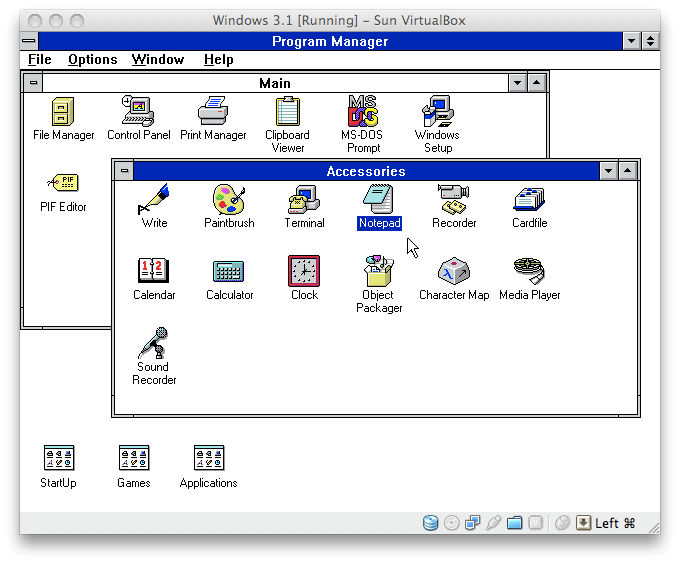Screen dimensions: 680x564
Task: Click VirtualBox hard disk status icon
Action: tap(430, 523)
